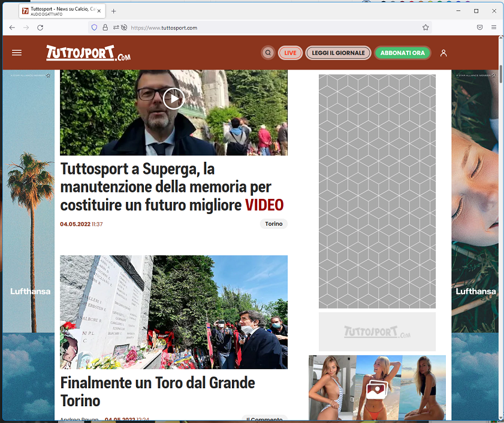Reload the page
Viewport: 504px width, 423px height.
point(40,28)
